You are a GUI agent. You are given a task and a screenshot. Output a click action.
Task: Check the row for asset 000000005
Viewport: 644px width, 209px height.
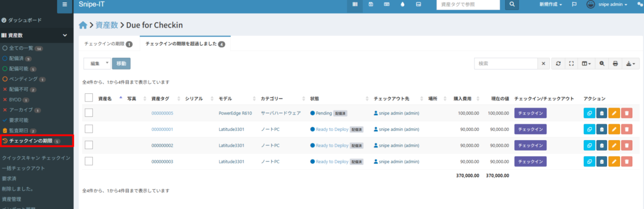tap(89, 112)
